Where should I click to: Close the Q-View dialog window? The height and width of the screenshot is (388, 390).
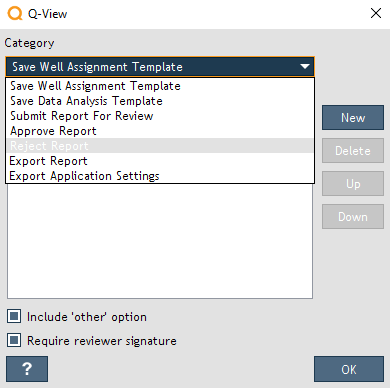tap(376, 13)
